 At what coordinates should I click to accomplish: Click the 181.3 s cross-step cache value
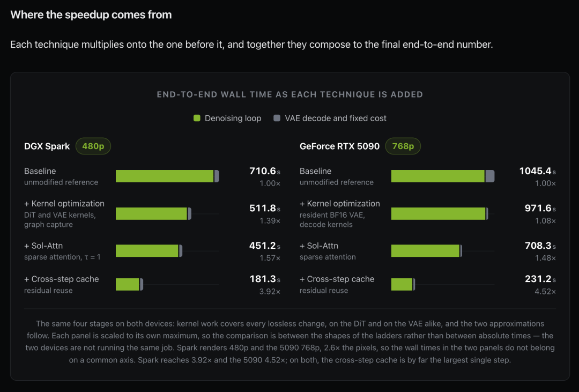pyautogui.click(x=265, y=279)
